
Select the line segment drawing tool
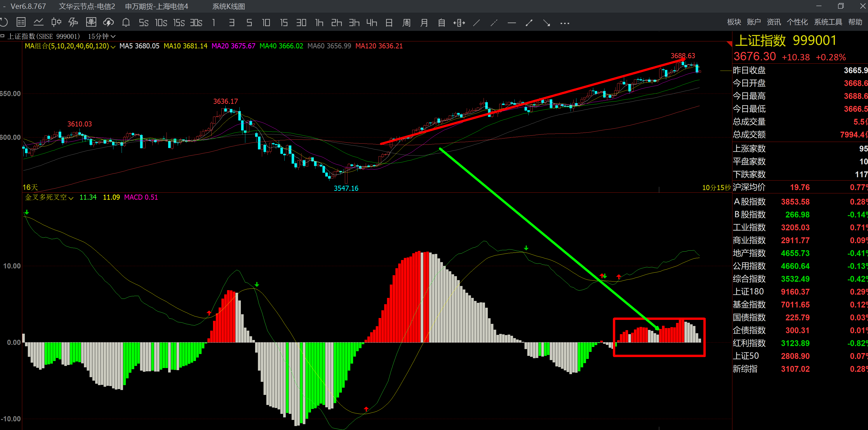529,23
